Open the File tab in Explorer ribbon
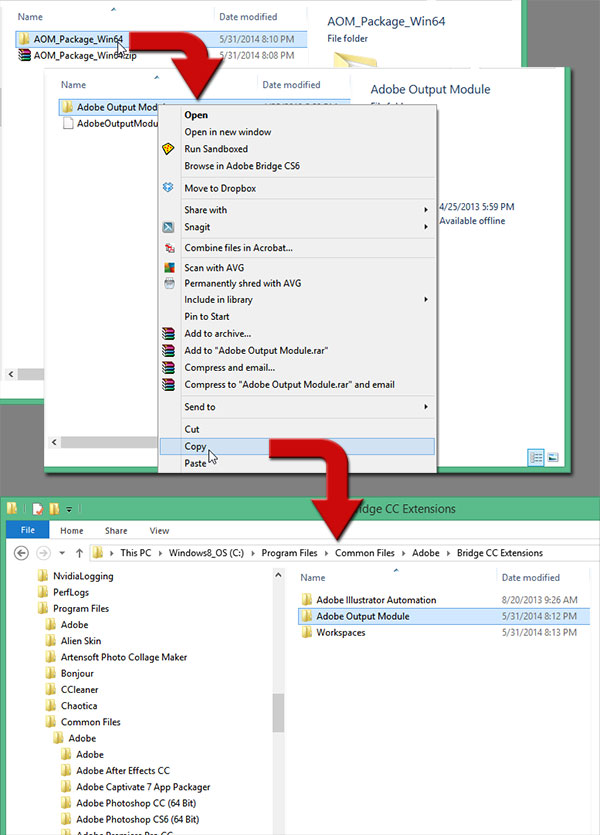Image resolution: width=600 pixels, height=835 pixels. coord(28,530)
